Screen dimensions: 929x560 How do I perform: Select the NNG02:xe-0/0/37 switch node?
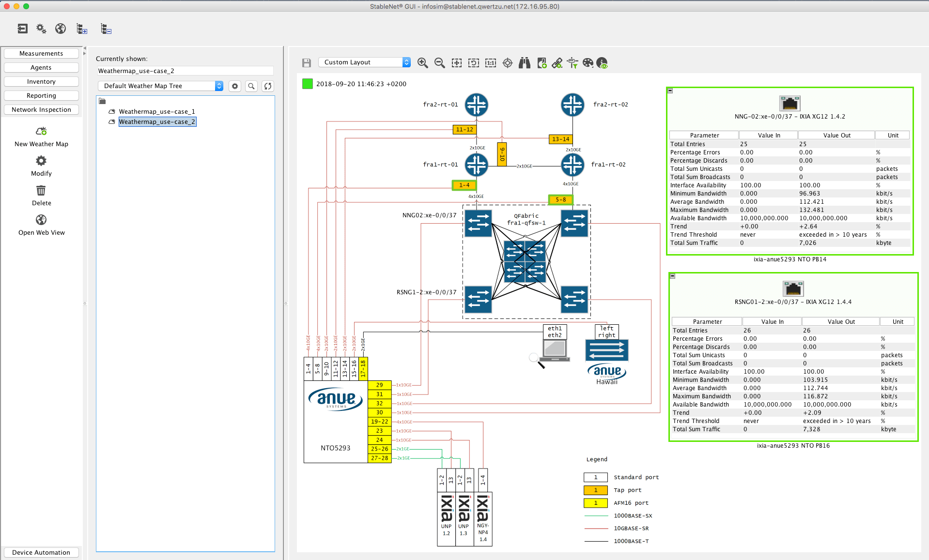tap(478, 223)
